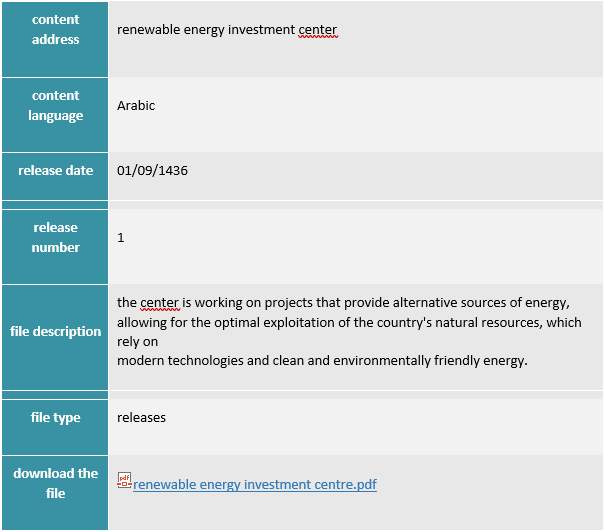
Task: Click the 'release number' label cell
Action: pyautogui.click(x=55, y=238)
